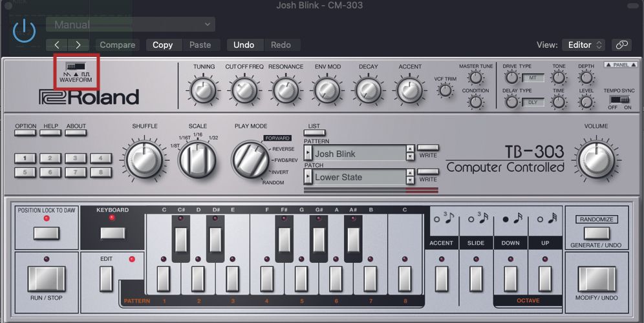Click the DECAY knob
The height and width of the screenshot is (323, 644).
click(x=369, y=90)
